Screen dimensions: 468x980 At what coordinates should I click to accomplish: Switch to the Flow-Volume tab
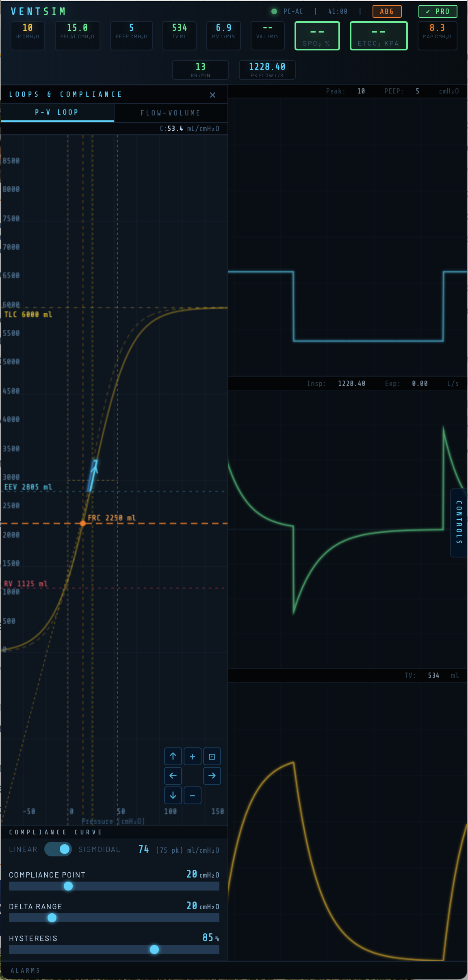point(171,113)
